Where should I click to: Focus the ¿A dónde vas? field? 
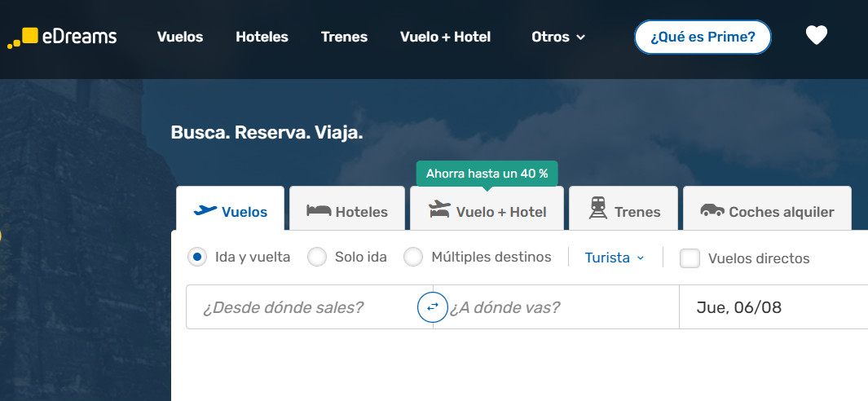(x=556, y=306)
